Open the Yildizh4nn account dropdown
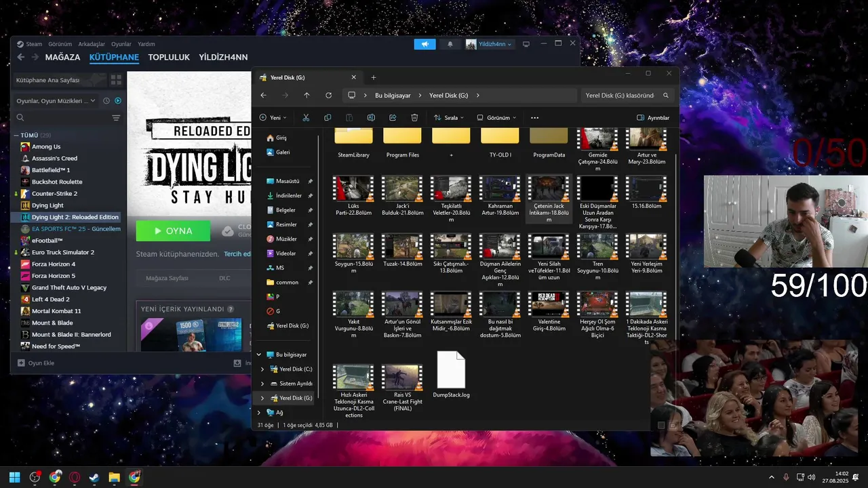The width and height of the screenshot is (868, 488). (x=489, y=44)
